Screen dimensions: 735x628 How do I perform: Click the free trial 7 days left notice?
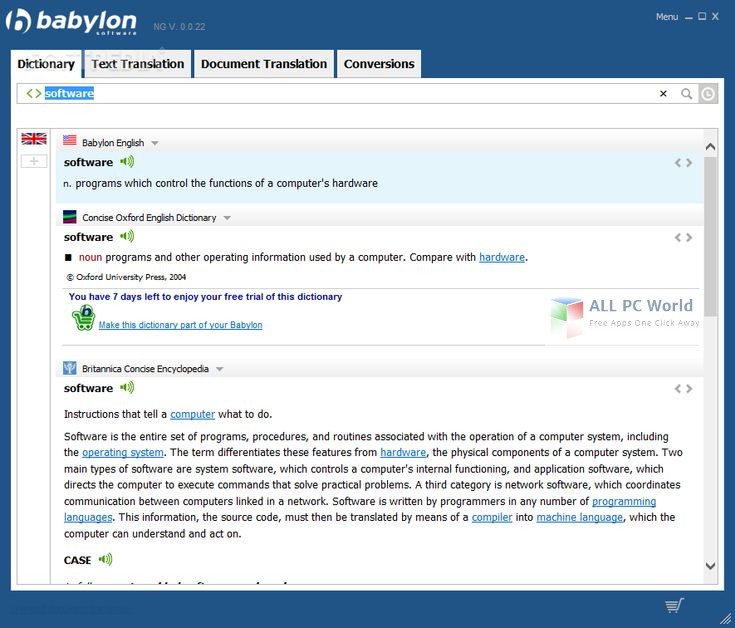click(205, 297)
